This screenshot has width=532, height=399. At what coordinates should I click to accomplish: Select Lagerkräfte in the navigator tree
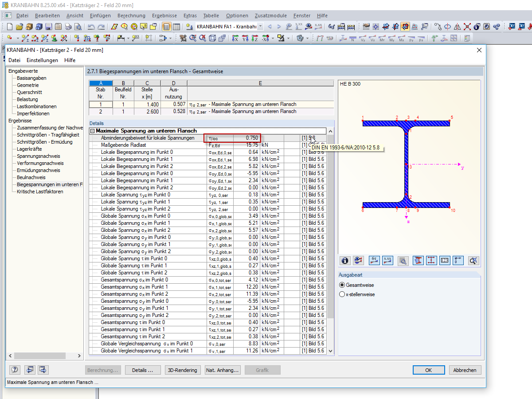(x=29, y=149)
